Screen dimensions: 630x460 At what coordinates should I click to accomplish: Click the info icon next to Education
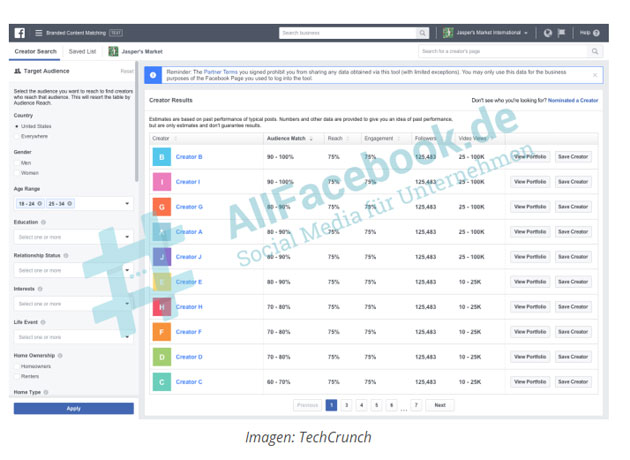(x=45, y=222)
